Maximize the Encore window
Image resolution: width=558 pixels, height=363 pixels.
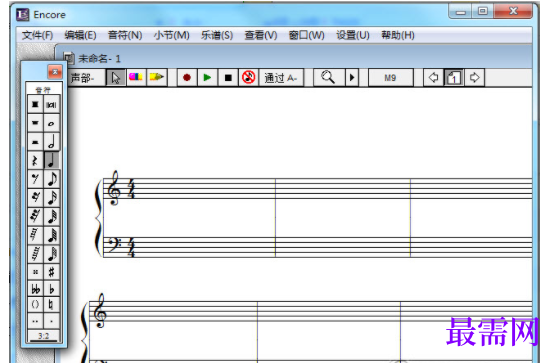[x=483, y=11]
